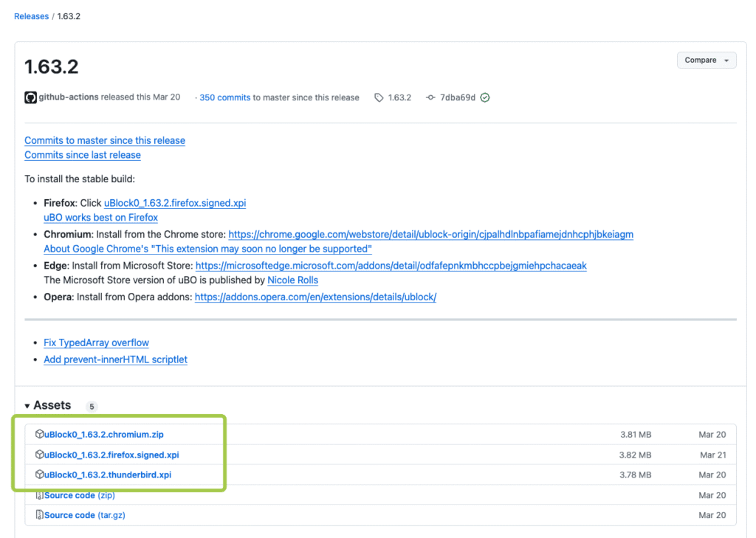Screen dimensions: 756x538
Task: Open the 1.63.2 tag link in header
Action: [x=399, y=97]
